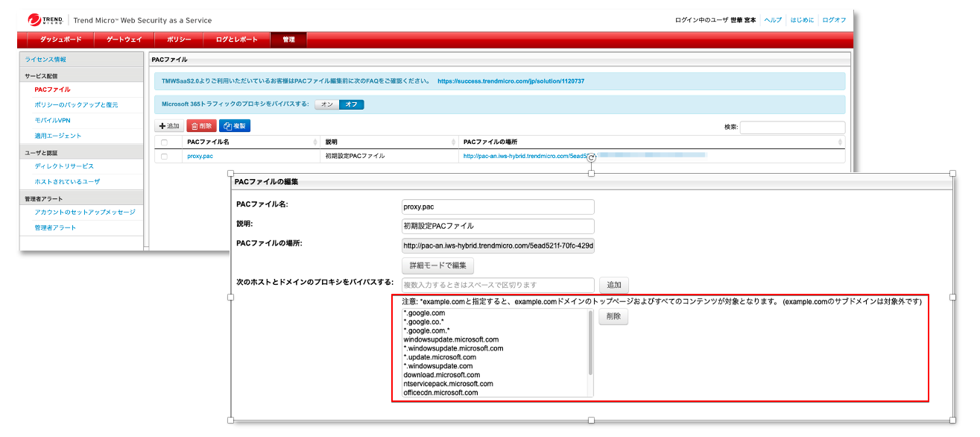The image size is (980, 437).
Task: Select PACファイル in the sidebar
Action: click(52, 89)
